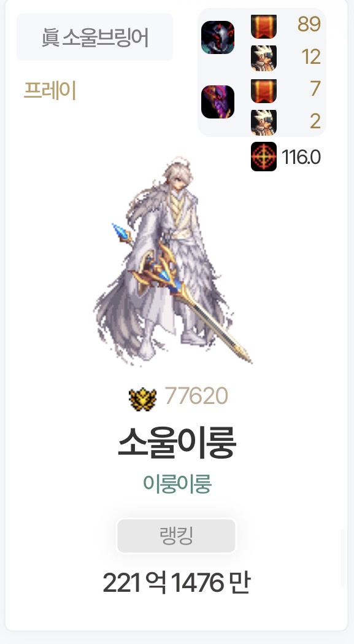Click the 116.0 value beside crosshair

pos(301,157)
